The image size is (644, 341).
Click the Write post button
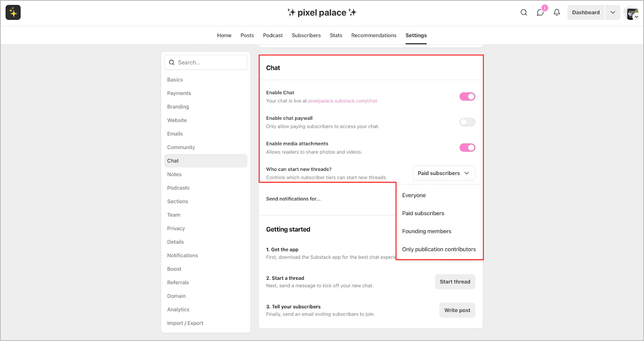[x=457, y=310]
